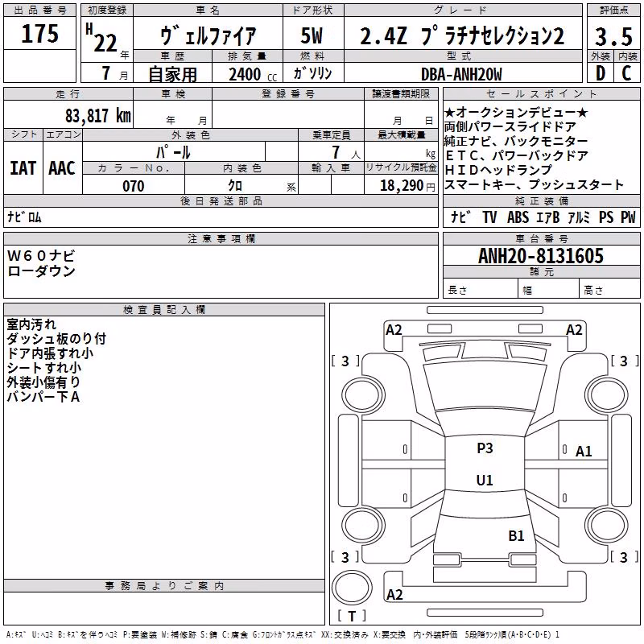Click the 検査員記入欄 header
The image size is (644, 644).
[x=164, y=310]
